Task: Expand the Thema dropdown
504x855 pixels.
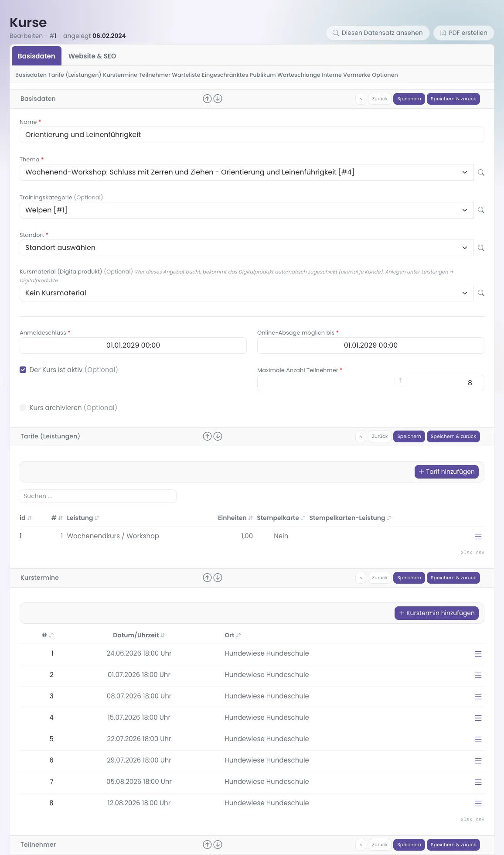Action: point(247,172)
